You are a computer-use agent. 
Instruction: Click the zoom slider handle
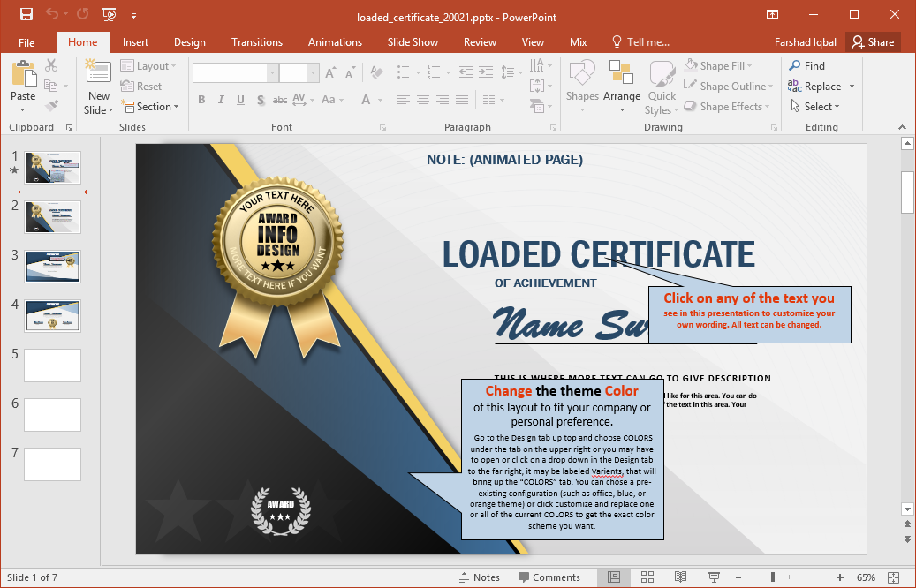pos(773,577)
